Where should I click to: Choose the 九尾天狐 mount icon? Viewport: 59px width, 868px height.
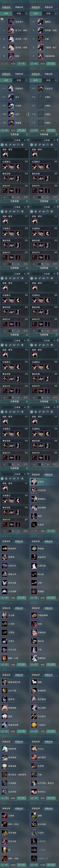(34, 566)
